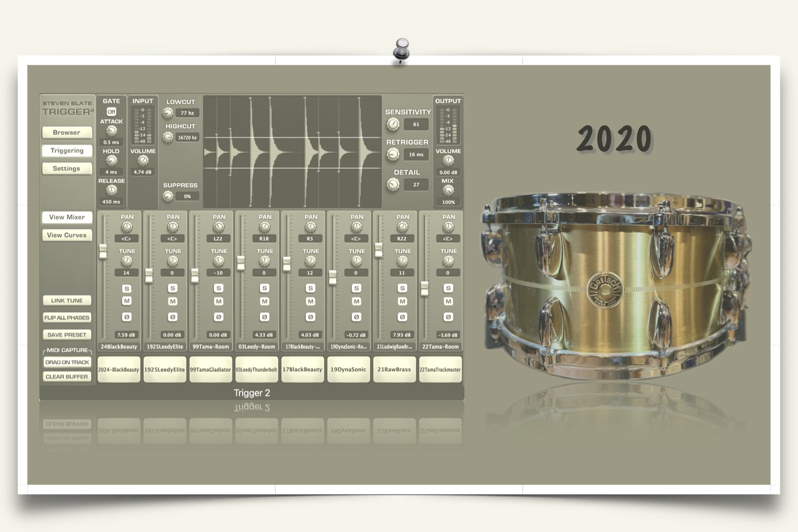Click the highcut 16720 hz value field
The width and height of the screenshot is (798, 532).
[187, 137]
